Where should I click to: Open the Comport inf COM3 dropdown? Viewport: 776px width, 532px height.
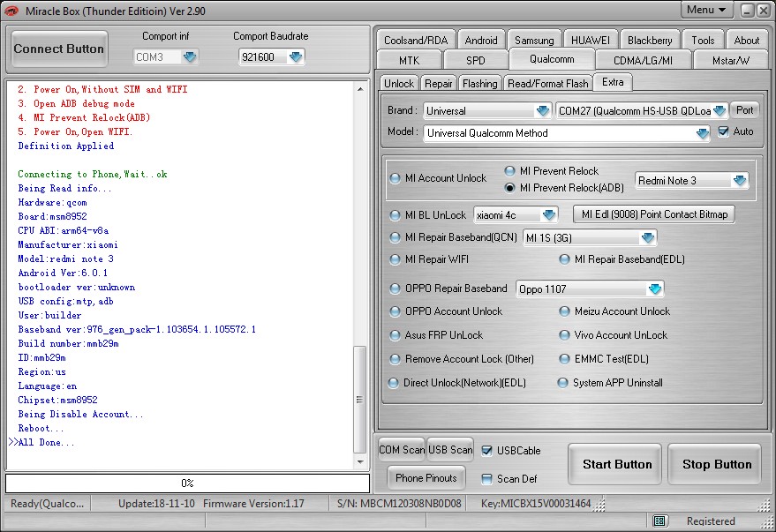click(x=190, y=56)
